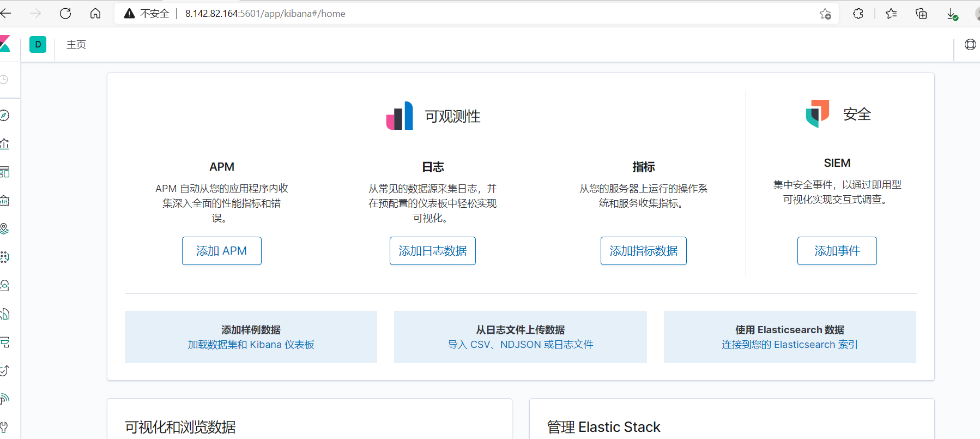Click the browser forward arrow
The height and width of the screenshot is (439, 980).
(x=35, y=13)
